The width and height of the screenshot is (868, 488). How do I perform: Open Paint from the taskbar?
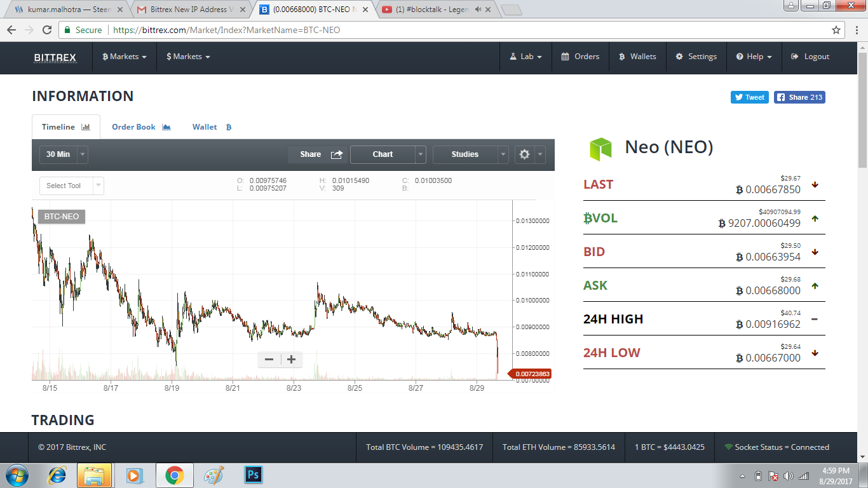point(214,475)
